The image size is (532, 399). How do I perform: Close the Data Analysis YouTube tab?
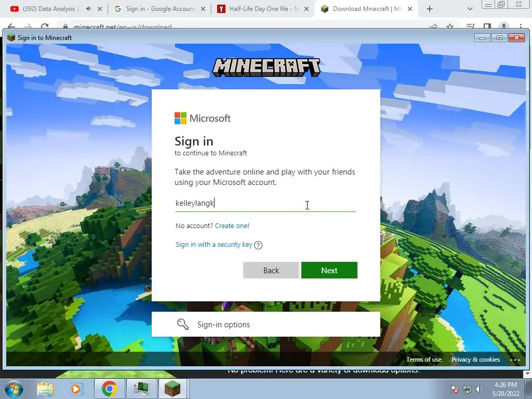click(x=100, y=9)
